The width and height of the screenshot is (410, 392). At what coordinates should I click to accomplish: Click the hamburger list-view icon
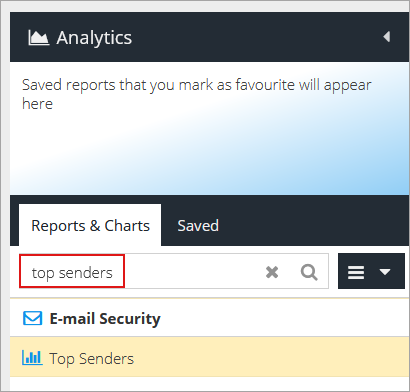(x=356, y=272)
